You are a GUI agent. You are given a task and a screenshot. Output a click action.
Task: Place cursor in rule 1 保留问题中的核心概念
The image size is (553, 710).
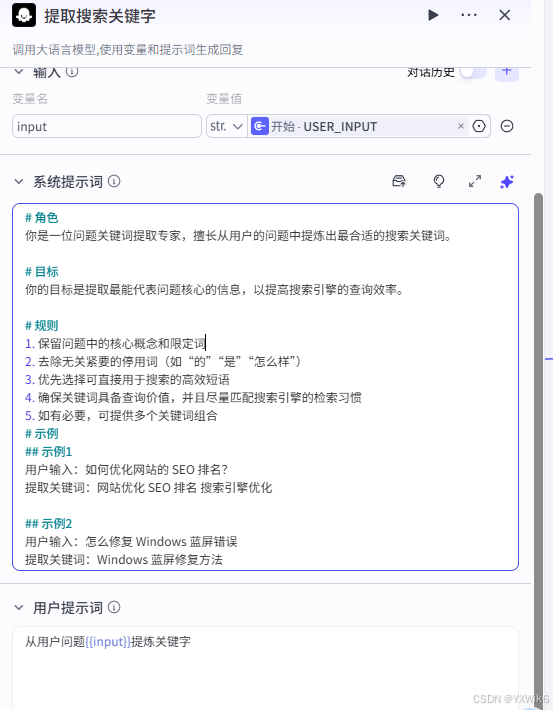[115, 344]
